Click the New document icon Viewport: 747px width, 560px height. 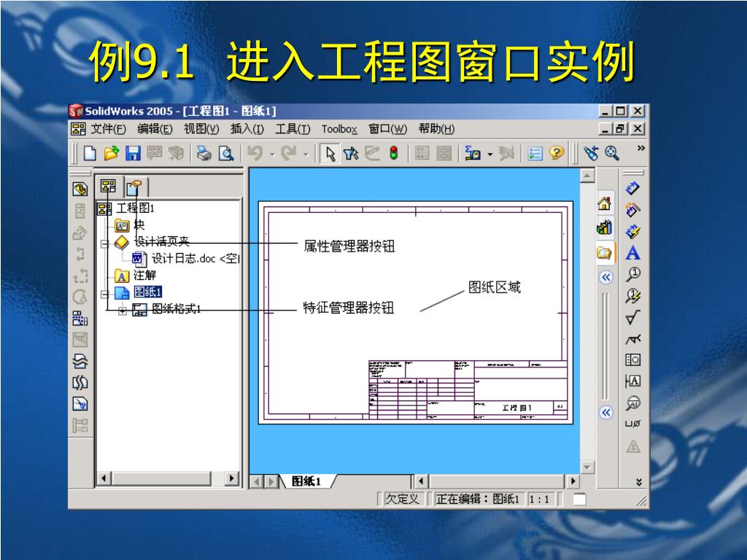point(90,153)
